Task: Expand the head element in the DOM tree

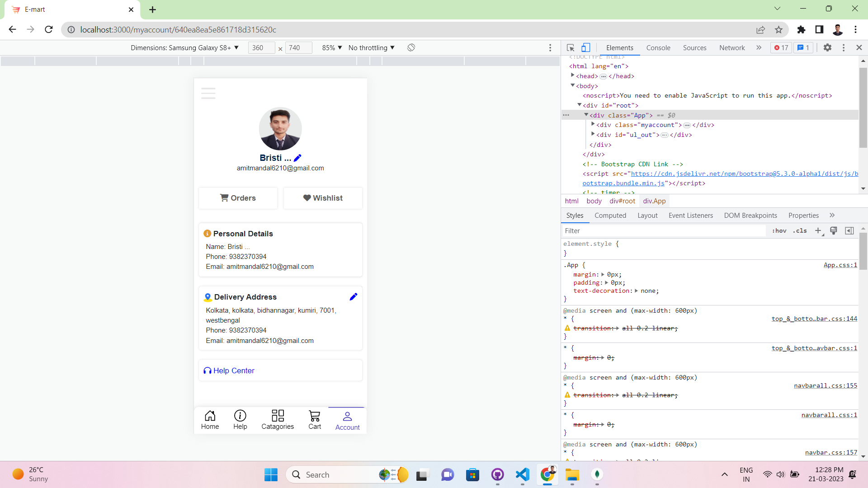Action: click(573, 75)
